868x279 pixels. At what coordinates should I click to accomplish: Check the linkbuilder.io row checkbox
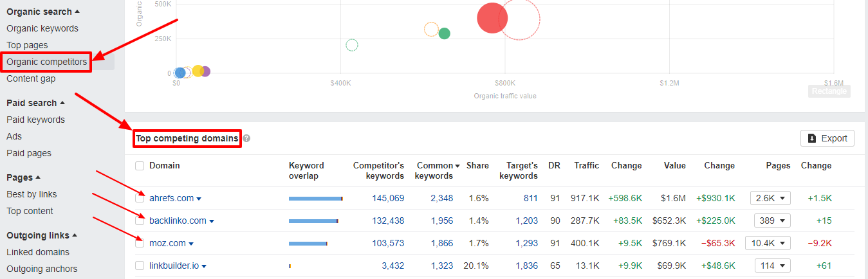(x=140, y=265)
